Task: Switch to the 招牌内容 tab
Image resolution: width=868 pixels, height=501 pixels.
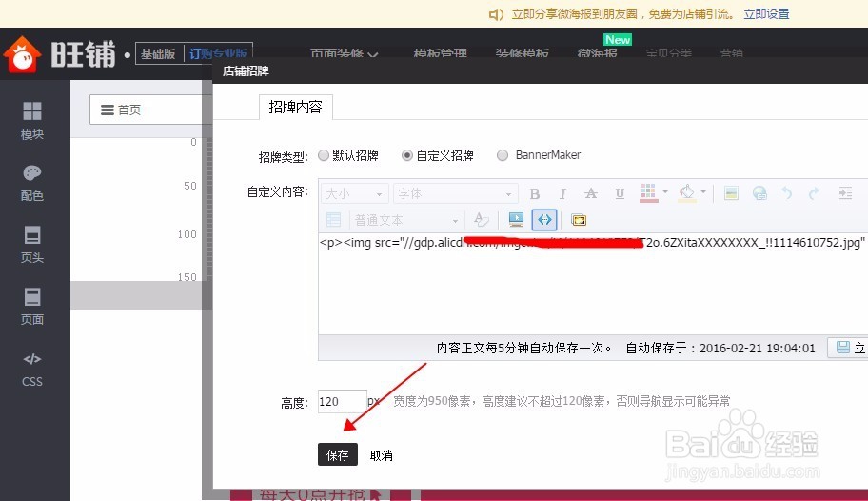Action: coord(296,107)
